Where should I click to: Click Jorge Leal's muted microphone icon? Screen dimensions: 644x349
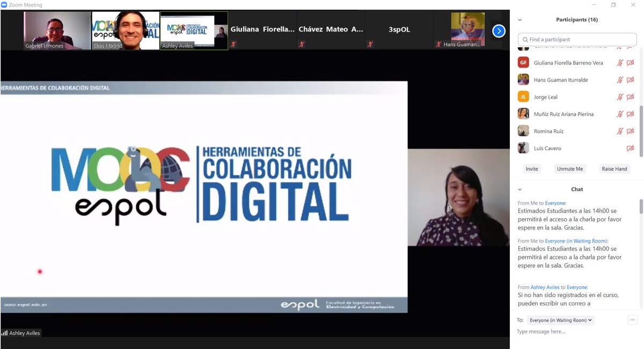620,97
